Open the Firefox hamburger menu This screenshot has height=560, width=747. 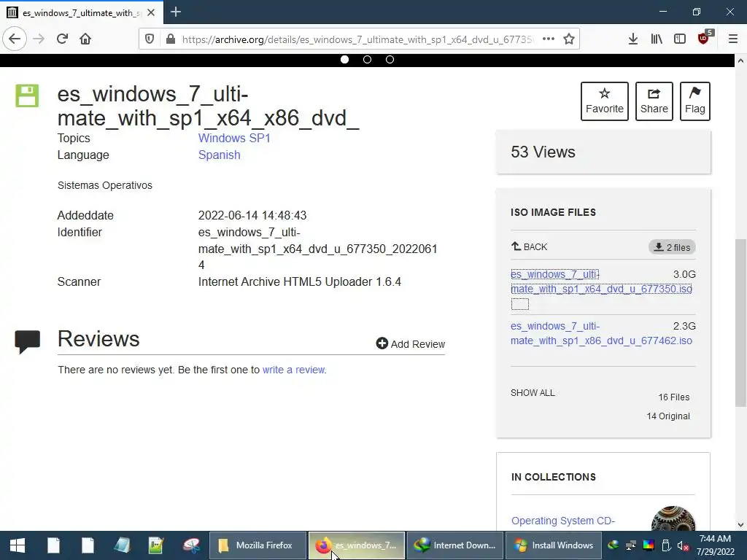[x=733, y=39]
